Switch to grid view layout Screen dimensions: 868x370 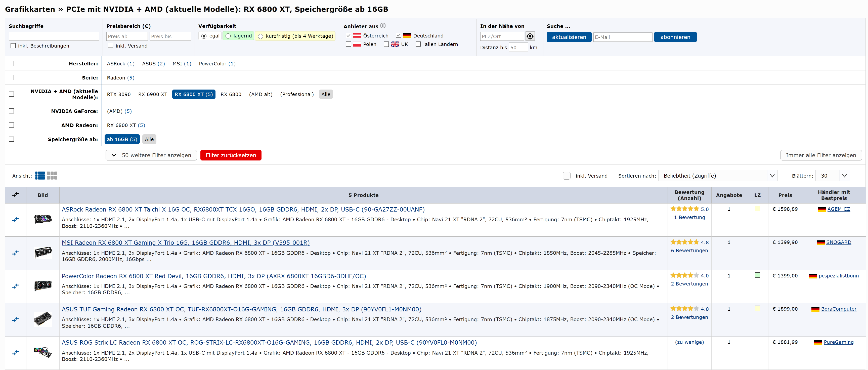pyautogui.click(x=52, y=176)
